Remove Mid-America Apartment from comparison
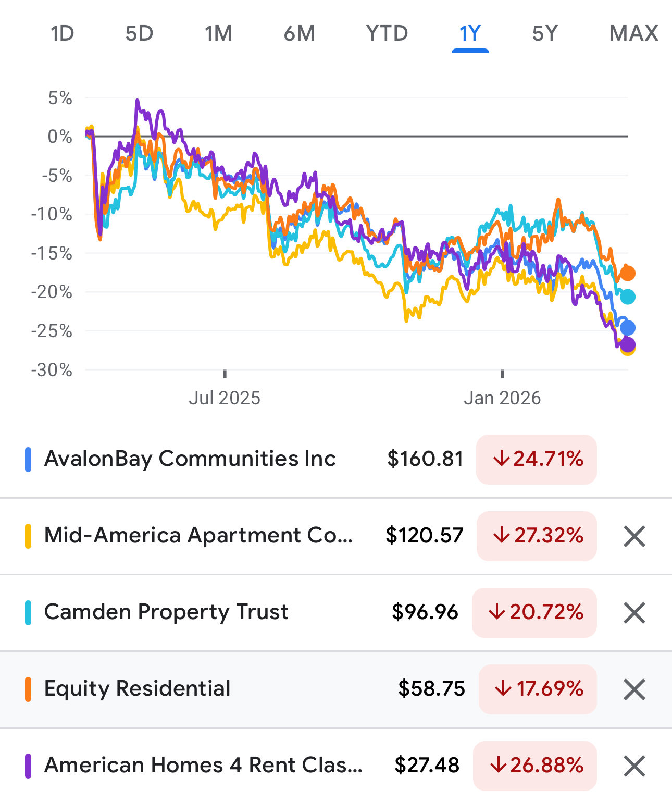The image size is (672, 802). (634, 536)
